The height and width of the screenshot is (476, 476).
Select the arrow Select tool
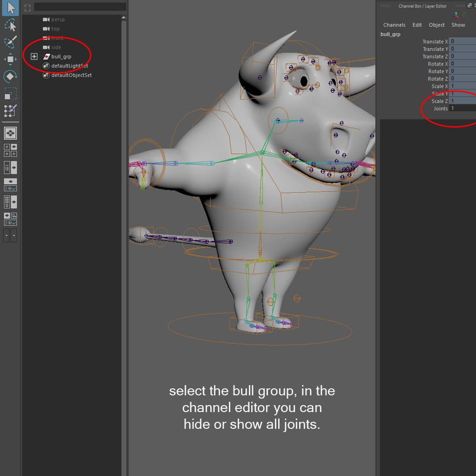point(10,8)
